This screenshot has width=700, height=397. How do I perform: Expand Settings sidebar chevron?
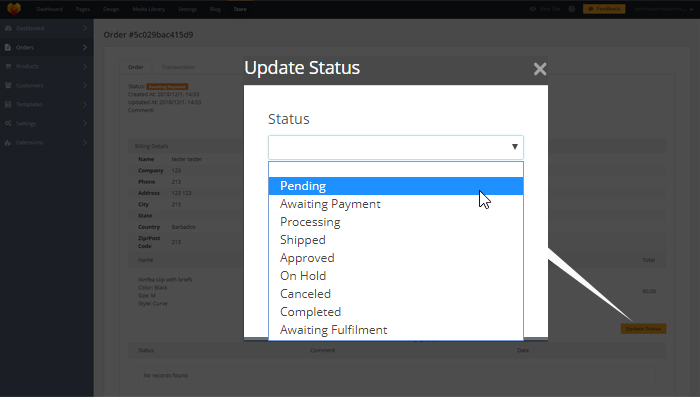click(x=85, y=123)
